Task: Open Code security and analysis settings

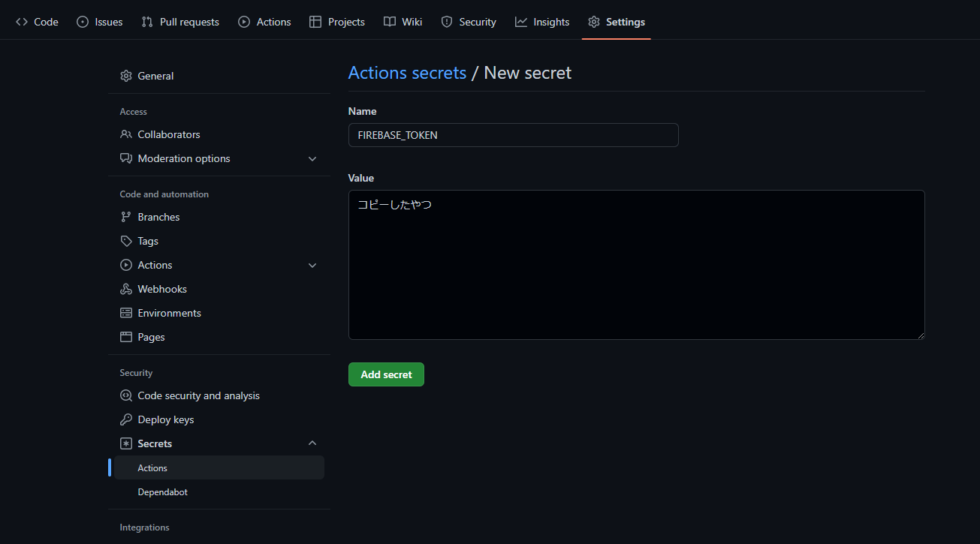Action: click(x=126, y=395)
